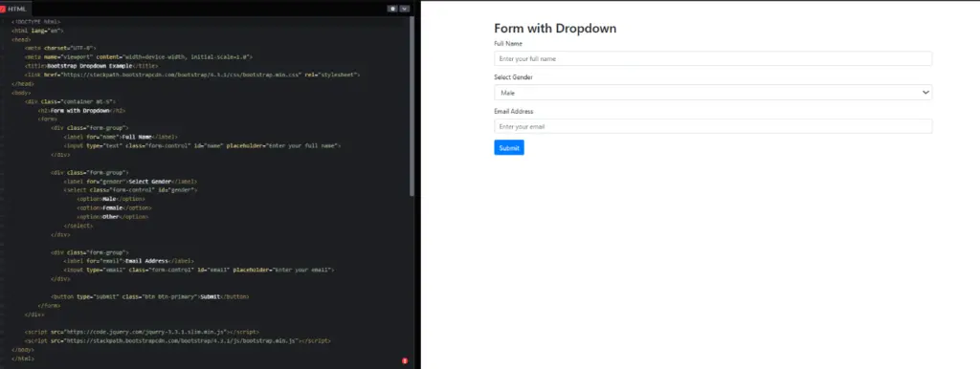Open the Select Gender dropdown
Viewport: 980px width, 369px height.
pos(712,93)
